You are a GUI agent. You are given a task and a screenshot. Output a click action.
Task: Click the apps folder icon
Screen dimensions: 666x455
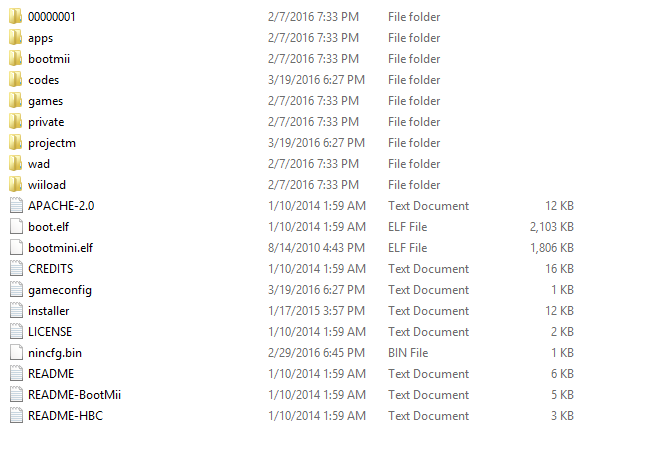click(15, 38)
